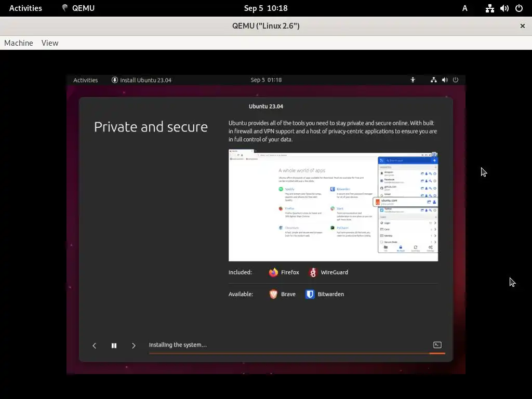
Task: Click the Bitwarden label text
Action: coord(331,294)
